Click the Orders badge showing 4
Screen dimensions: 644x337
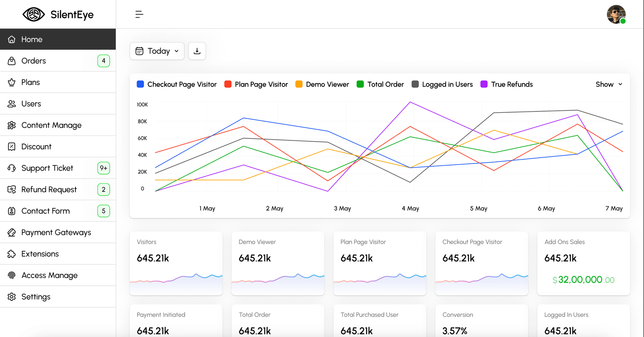click(x=103, y=61)
